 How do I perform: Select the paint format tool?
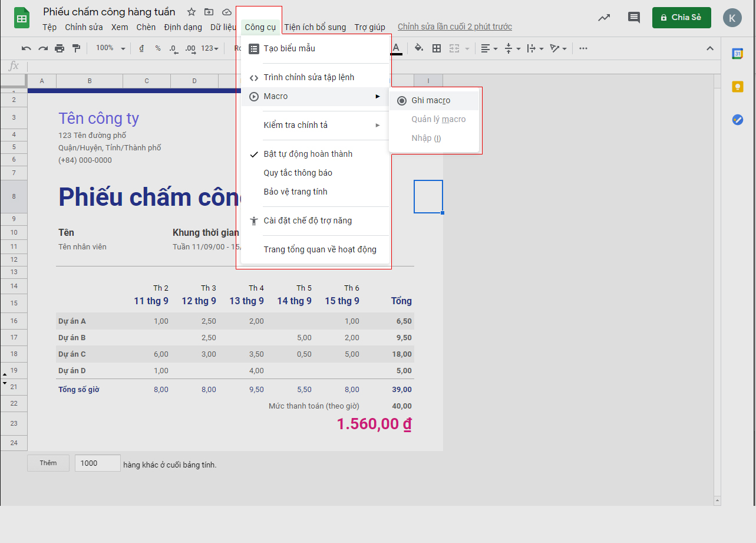coord(77,48)
